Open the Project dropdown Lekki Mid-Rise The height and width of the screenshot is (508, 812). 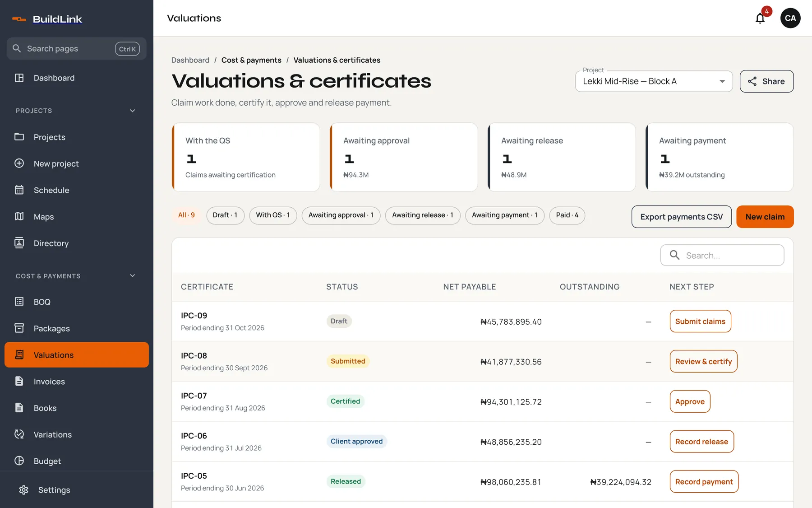click(x=654, y=81)
